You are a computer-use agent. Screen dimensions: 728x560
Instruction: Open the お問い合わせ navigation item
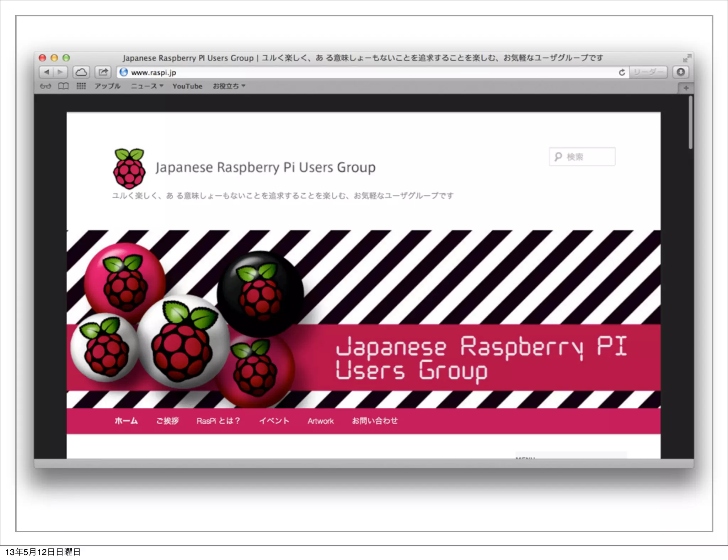(x=375, y=421)
